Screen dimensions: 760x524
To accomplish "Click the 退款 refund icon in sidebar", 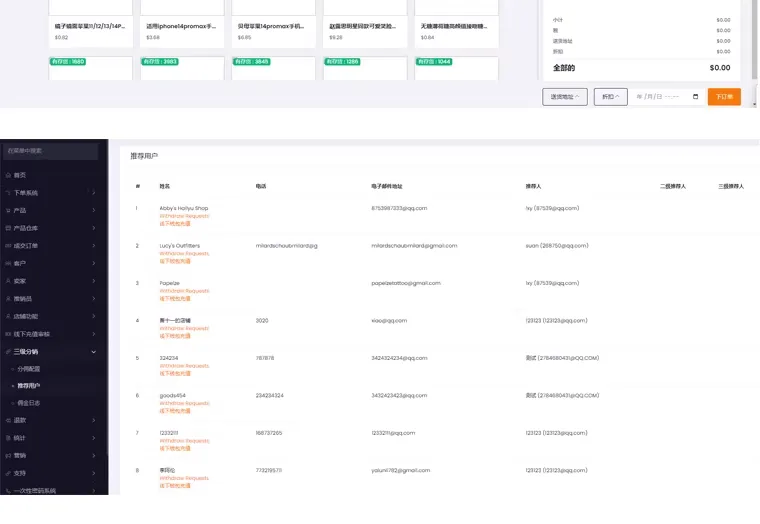I will [7, 420].
